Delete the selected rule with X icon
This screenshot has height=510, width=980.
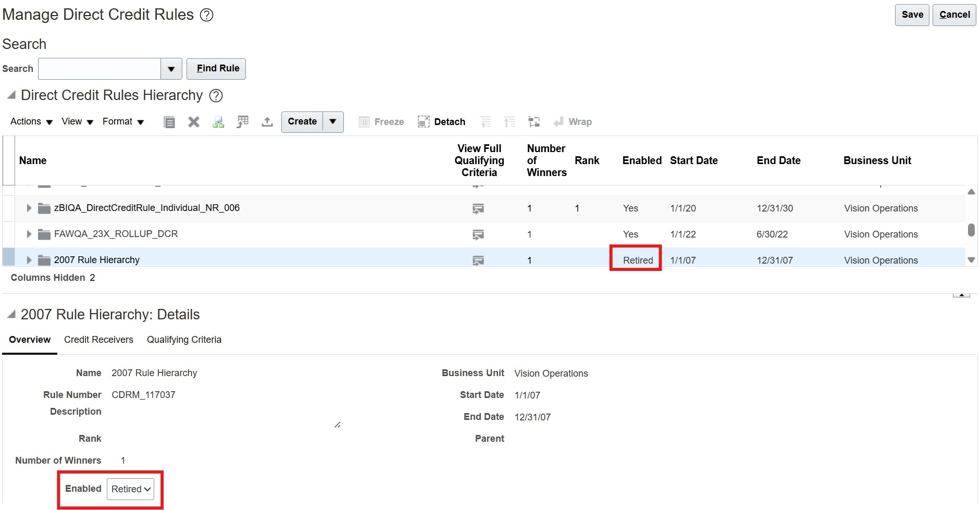point(194,122)
